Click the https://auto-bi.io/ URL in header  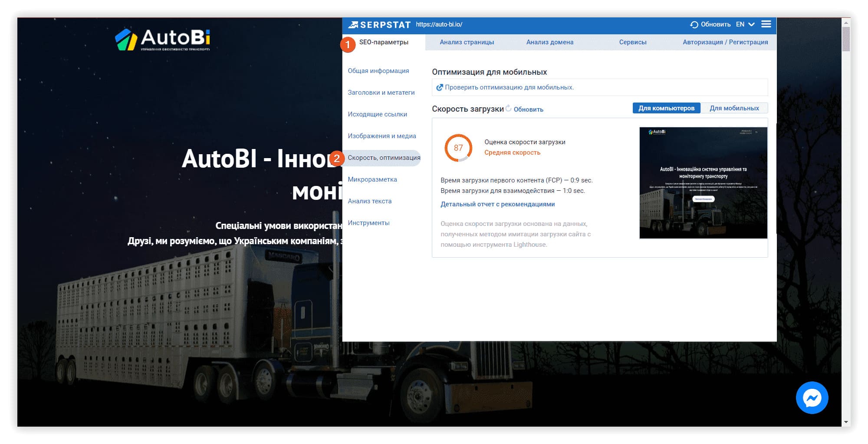click(439, 24)
